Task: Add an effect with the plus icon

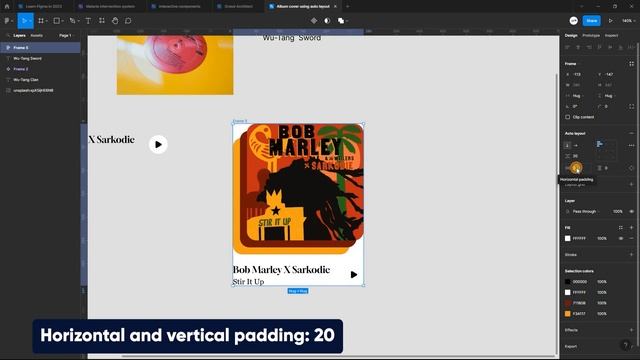Action: 631,330
